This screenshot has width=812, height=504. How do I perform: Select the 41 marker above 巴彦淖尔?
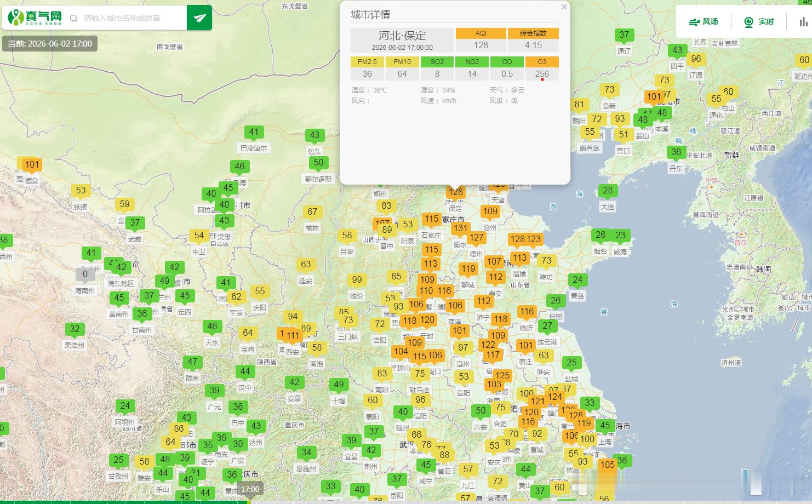(x=254, y=132)
